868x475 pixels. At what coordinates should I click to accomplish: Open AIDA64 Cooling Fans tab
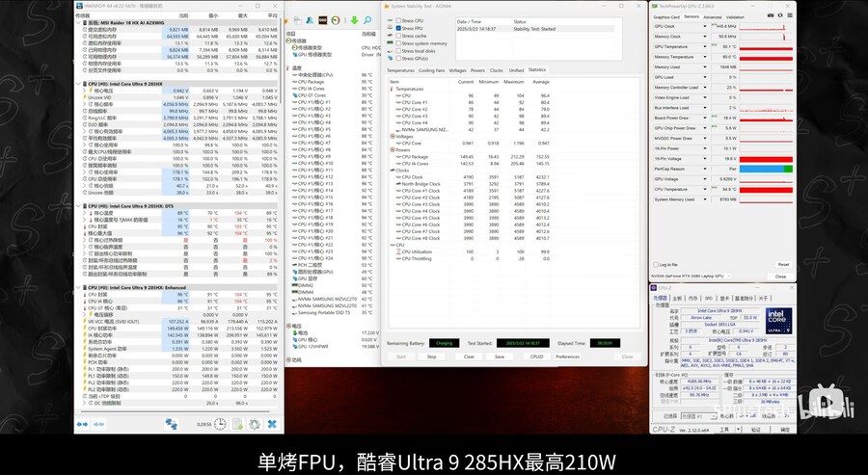pyautogui.click(x=431, y=70)
